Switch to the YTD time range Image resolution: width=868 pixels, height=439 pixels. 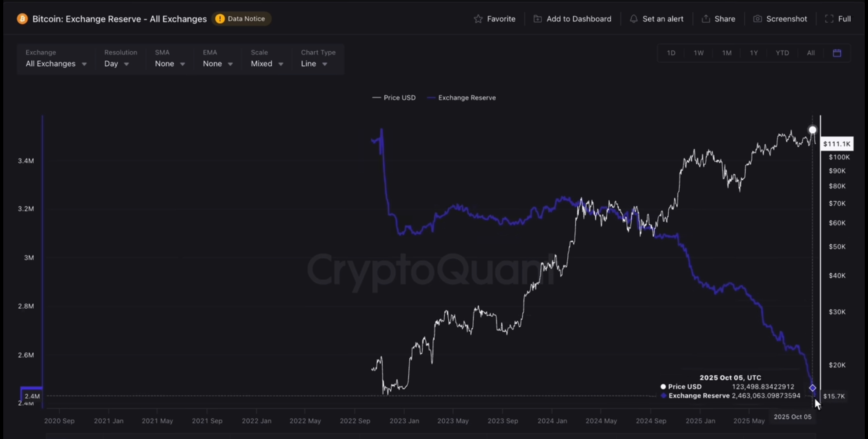tap(782, 53)
